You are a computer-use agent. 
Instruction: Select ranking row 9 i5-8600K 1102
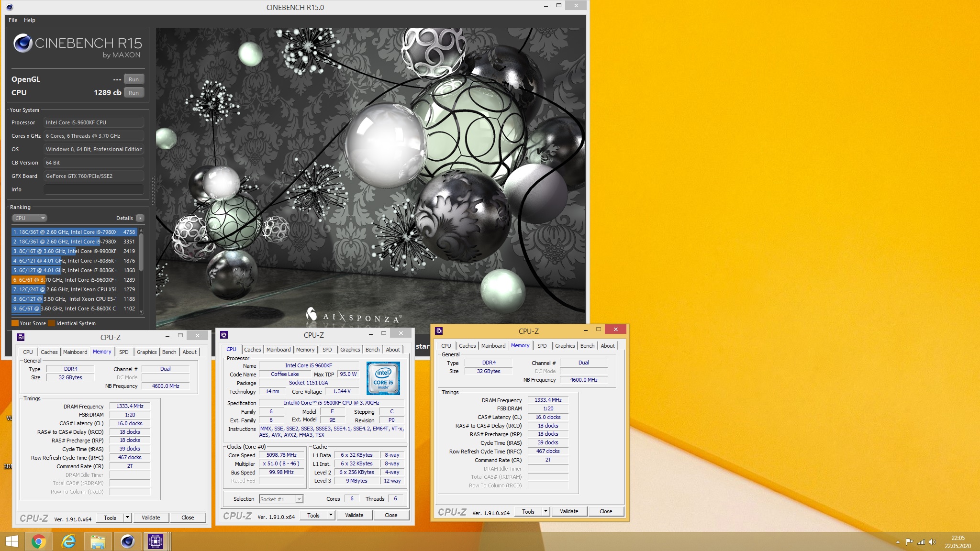click(x=74, y=309)
